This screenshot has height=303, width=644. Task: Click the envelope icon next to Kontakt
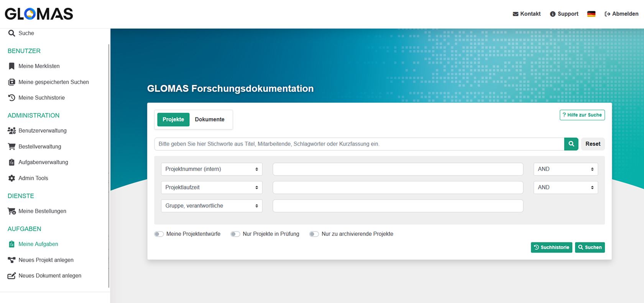click(x=516, y=14)
